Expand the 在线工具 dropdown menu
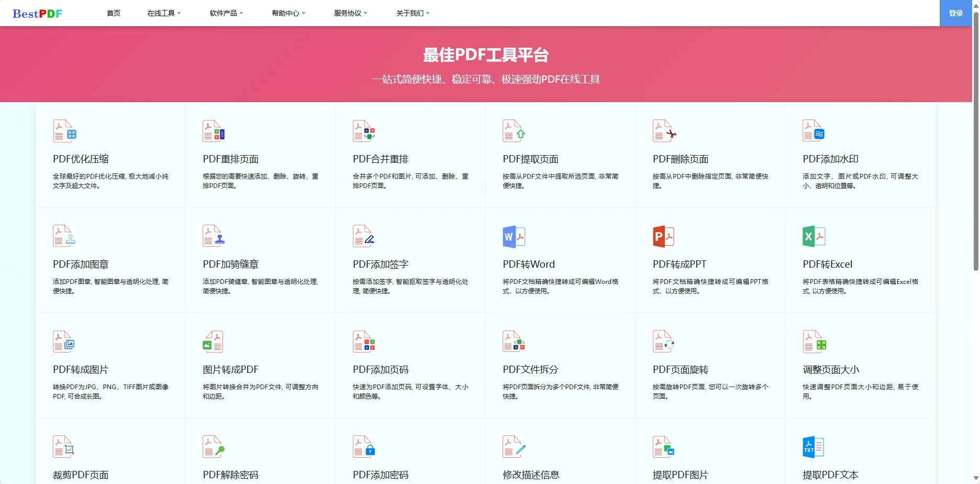The image size is (980, 484). (164, 13)
